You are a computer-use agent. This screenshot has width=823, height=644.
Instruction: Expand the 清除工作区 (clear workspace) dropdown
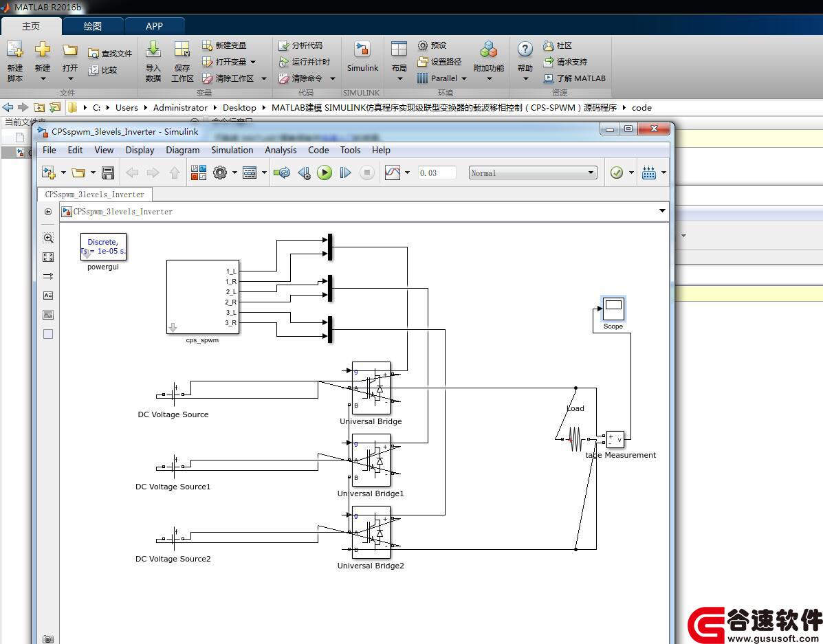click(263, 78)
